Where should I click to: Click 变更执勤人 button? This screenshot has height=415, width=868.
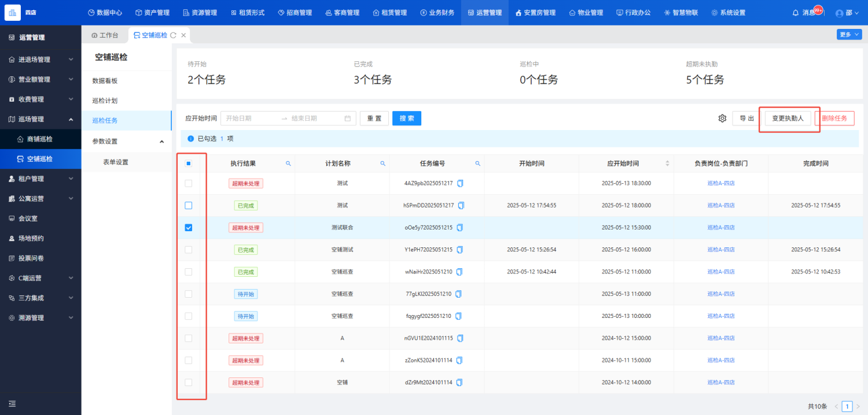pos(788,118)
